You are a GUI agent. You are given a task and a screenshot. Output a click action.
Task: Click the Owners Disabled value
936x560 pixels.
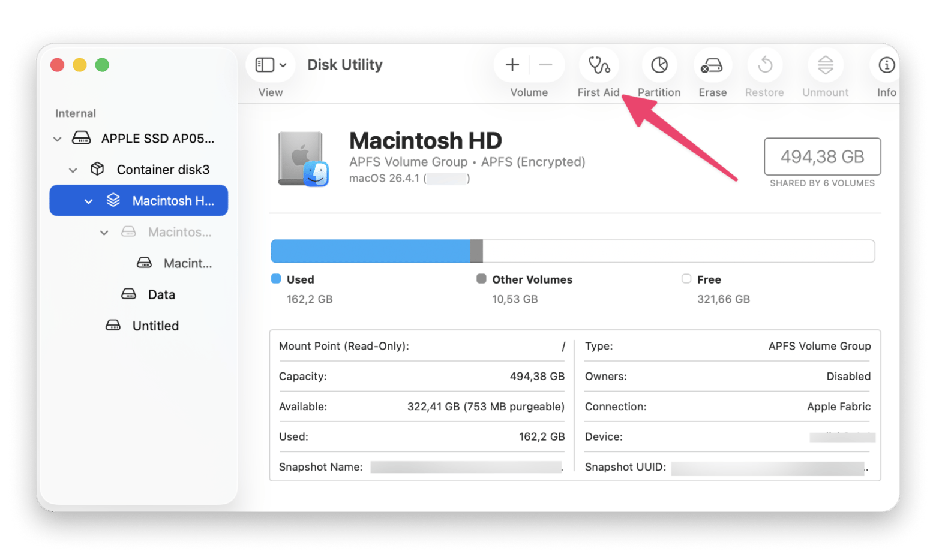click(x=848, y=377)
